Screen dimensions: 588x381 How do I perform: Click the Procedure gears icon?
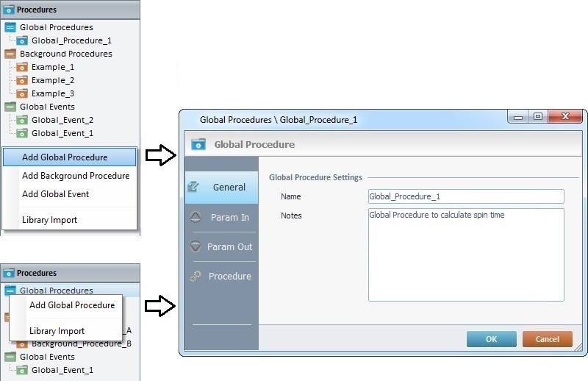[x=195, y=277]
